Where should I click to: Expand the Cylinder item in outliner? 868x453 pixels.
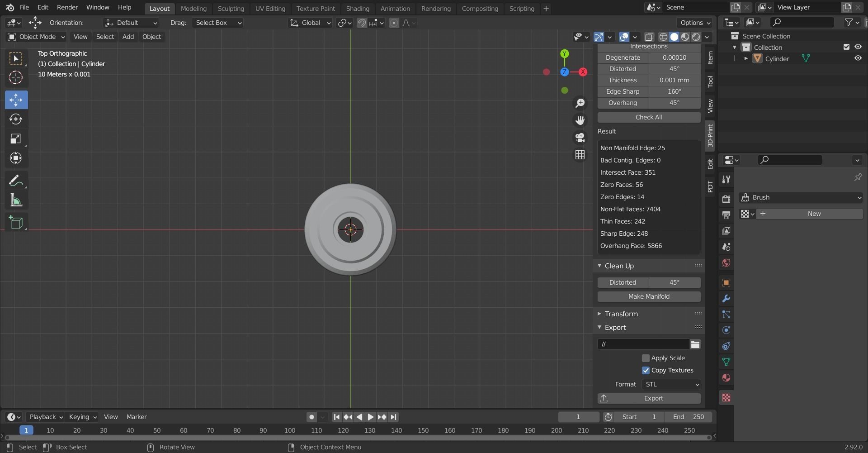[746, 58]
